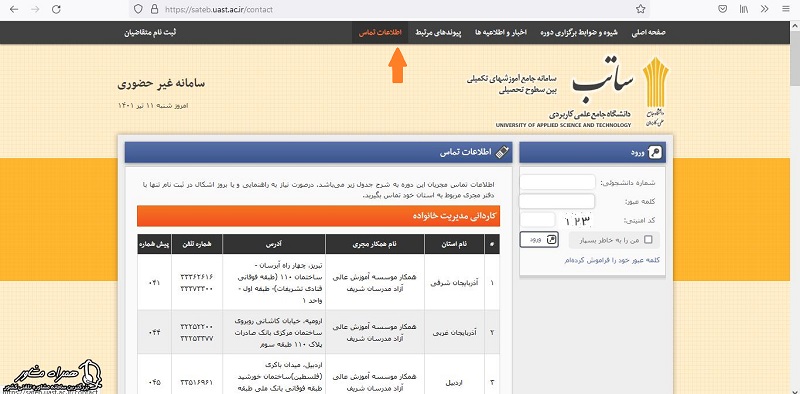
Task: Open the browser hamburger application menu
Action: (785, 9)
